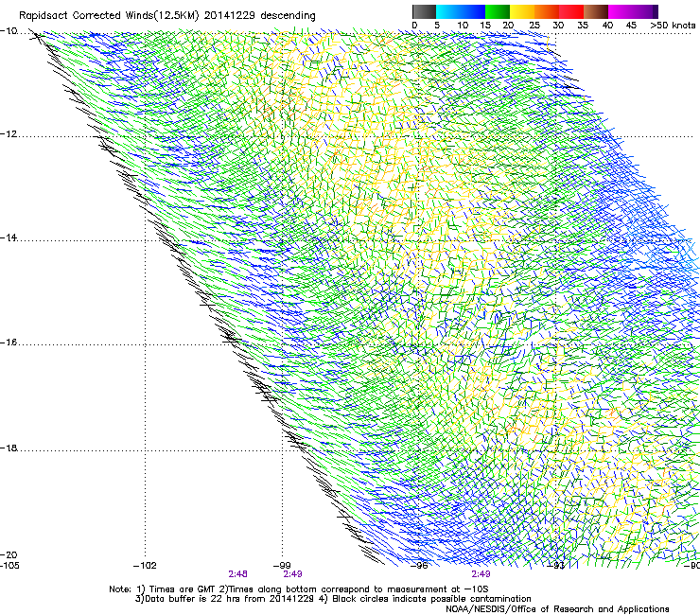Click the '-16' latitude axis label
The height and width of the screenshot is (615, 700).
pyautogui.click(x=9, y=343)
